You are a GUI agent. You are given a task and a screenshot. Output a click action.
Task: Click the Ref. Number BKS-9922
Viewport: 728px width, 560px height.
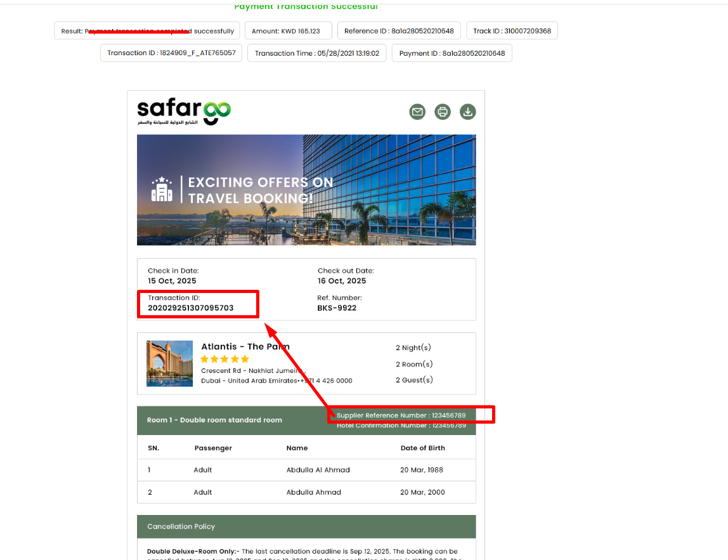pos(337,308)
